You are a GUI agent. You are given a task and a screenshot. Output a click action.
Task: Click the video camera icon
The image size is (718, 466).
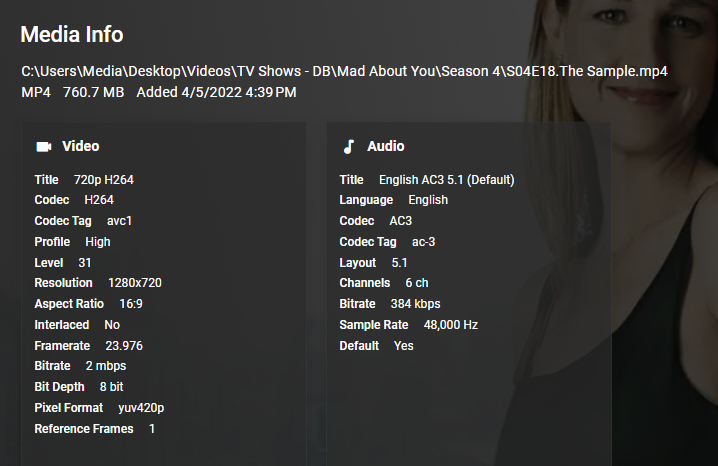click(43, 146)
